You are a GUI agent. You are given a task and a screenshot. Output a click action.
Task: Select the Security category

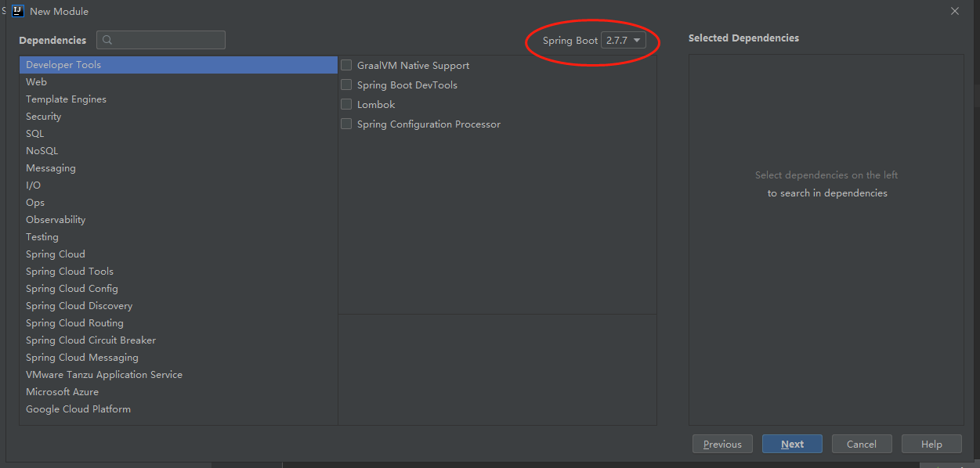pos(44,117)
